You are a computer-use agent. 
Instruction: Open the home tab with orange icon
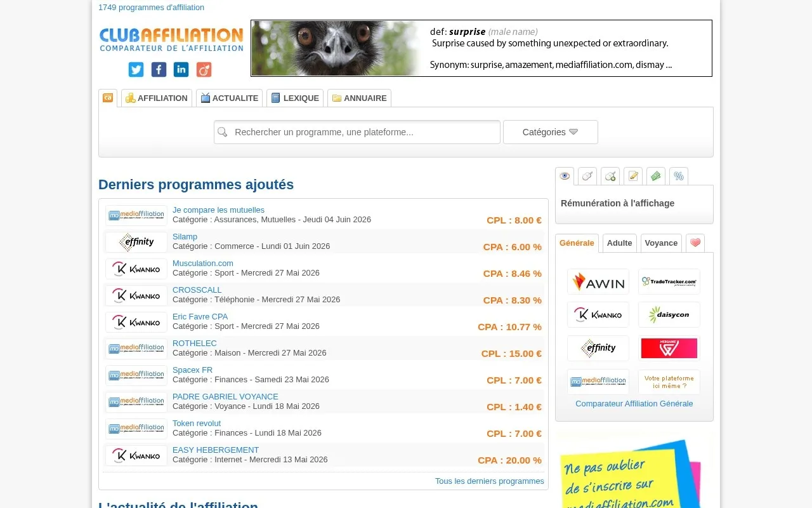point(108,98)
